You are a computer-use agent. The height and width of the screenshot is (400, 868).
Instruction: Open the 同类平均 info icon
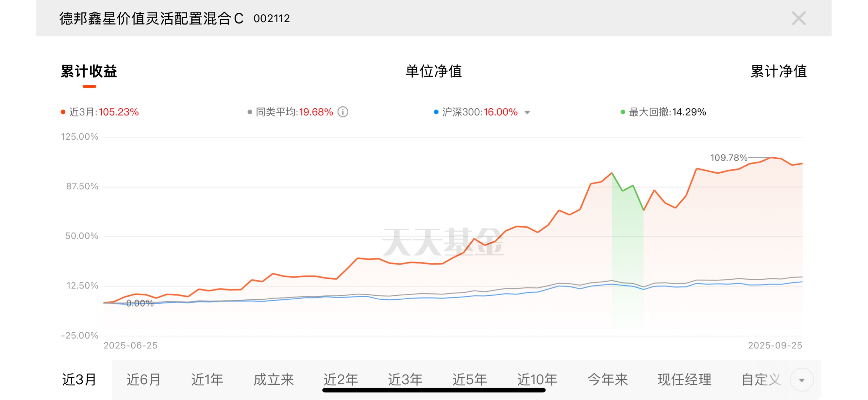(x=343, y=112)
